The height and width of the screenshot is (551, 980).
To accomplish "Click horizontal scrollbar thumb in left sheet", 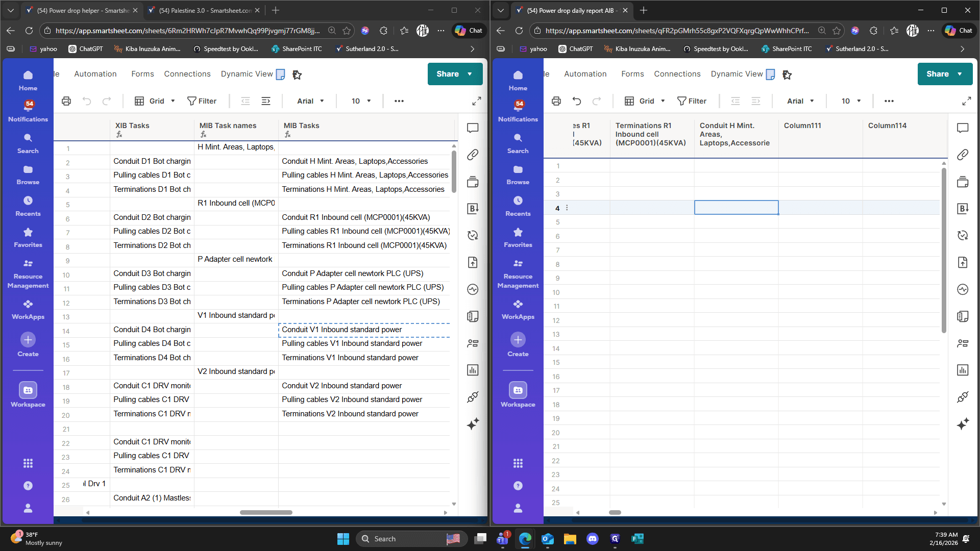I will 266,512.
